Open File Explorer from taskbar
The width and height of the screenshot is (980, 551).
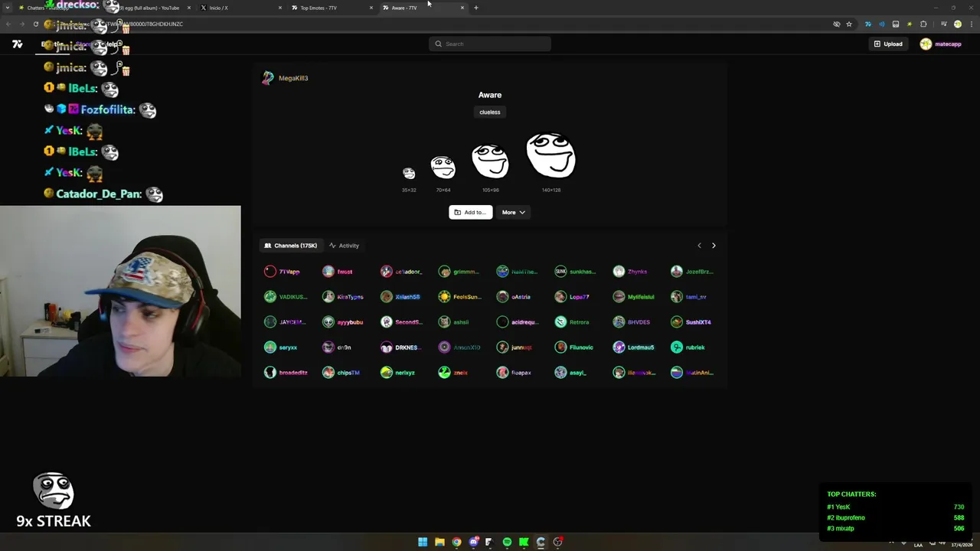pos(439,542)
